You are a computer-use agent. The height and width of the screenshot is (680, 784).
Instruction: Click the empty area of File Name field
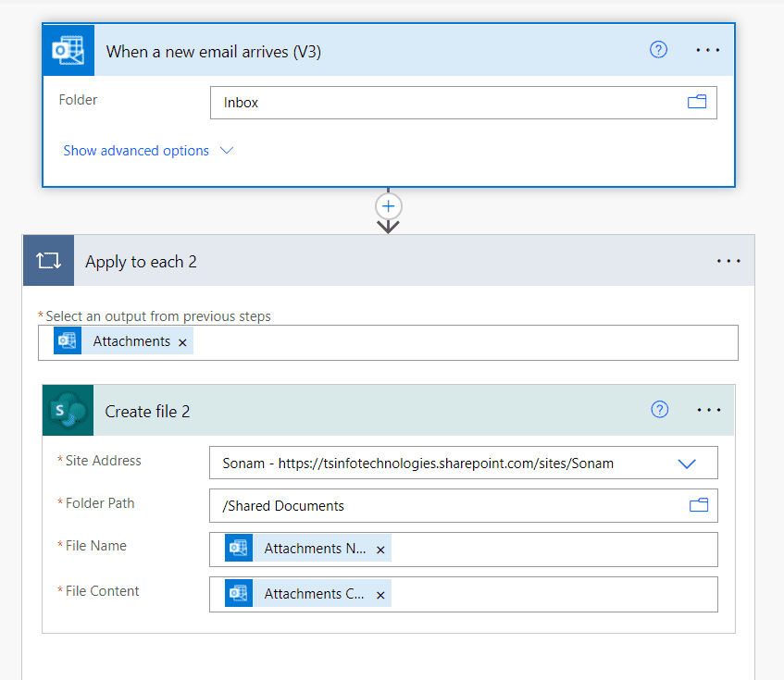554,550
